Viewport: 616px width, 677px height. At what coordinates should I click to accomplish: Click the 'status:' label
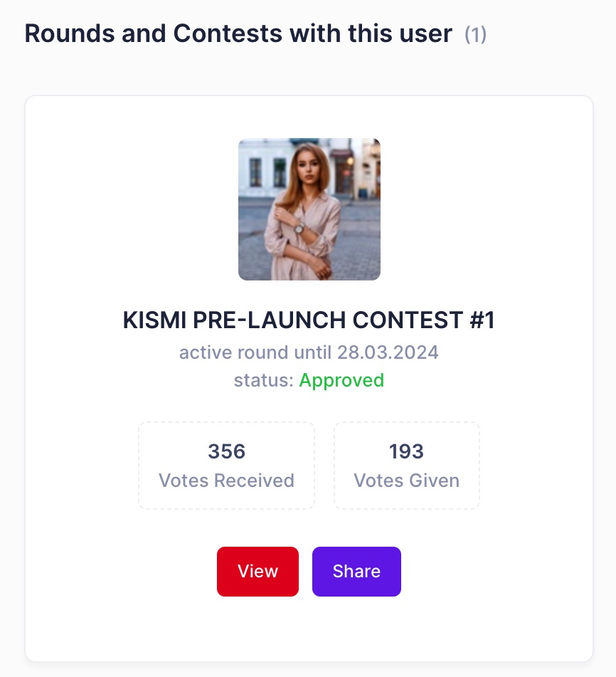[264, 380]
